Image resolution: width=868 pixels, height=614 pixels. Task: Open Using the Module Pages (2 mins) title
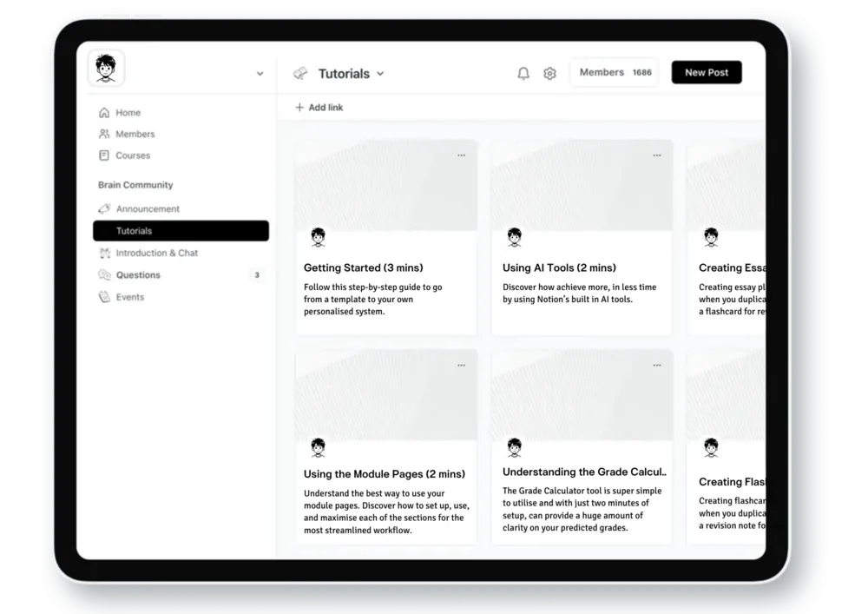coord(385,474)
